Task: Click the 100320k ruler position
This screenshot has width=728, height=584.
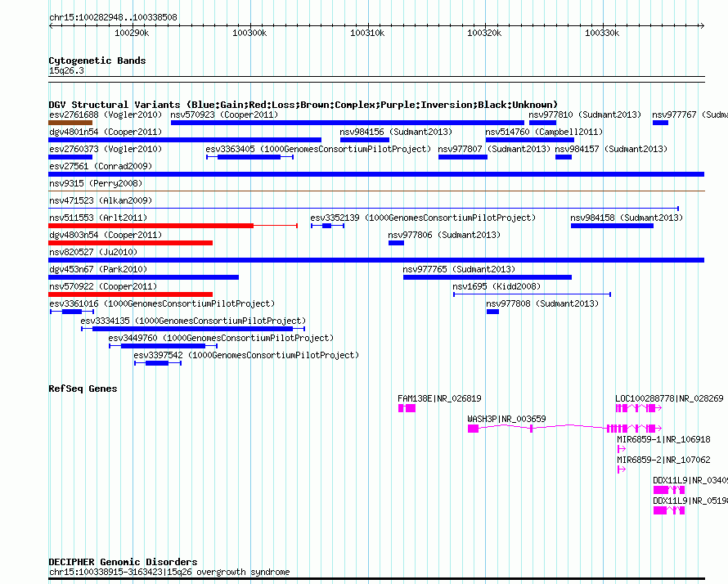Action: [x=484, y=33]
